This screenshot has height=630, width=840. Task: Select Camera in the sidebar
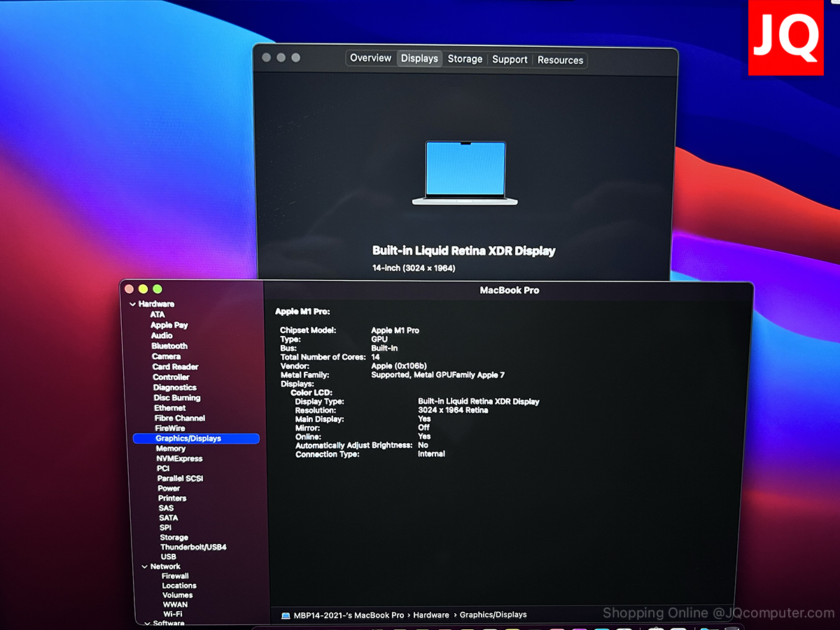[x=167, y=356]
